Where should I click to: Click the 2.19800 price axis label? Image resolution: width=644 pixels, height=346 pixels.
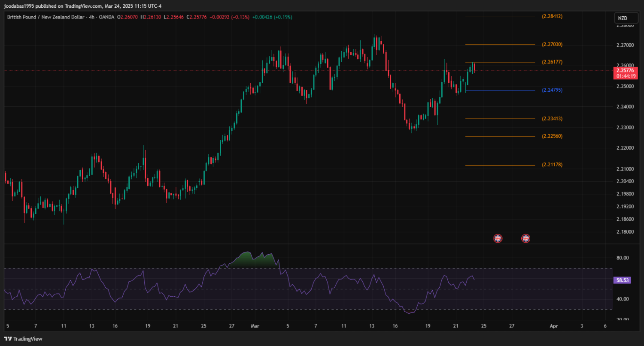coord(625,194)
